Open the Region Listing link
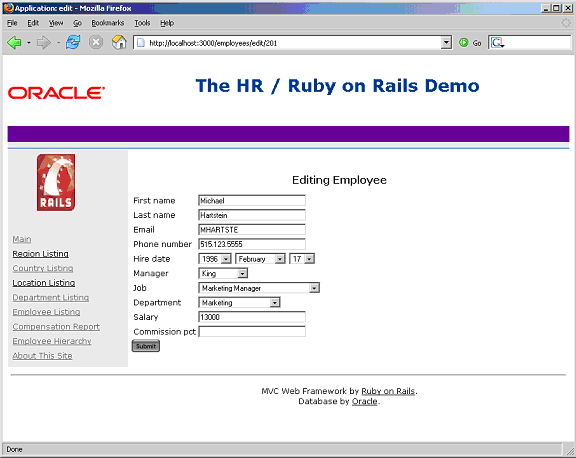Viewport: 576px width, 458px height. (40, 254)
